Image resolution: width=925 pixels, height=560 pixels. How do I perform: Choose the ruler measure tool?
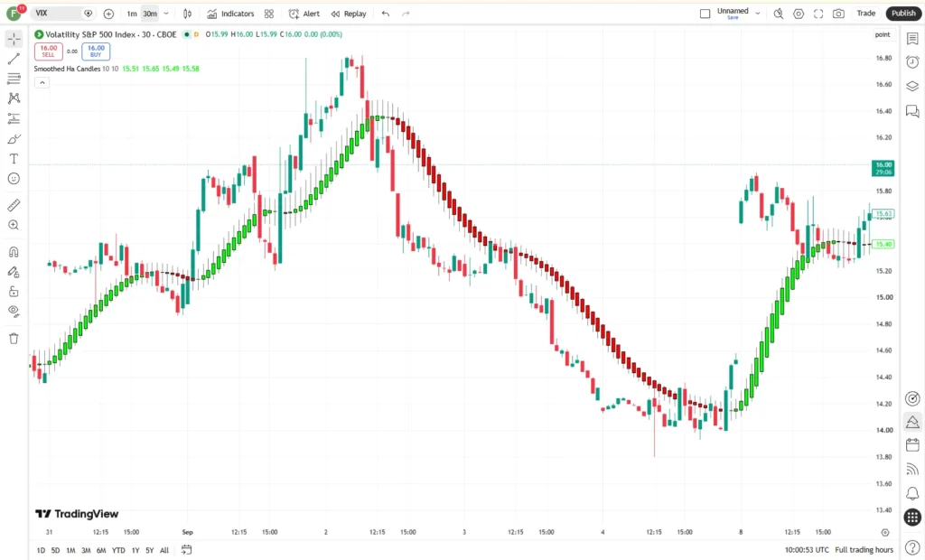[x=14, y=205]
